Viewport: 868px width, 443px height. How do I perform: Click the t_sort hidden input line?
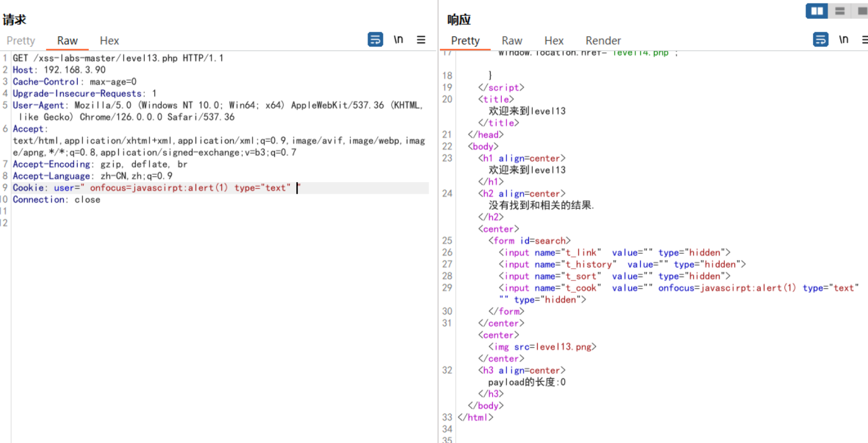[x=614, y=276]
